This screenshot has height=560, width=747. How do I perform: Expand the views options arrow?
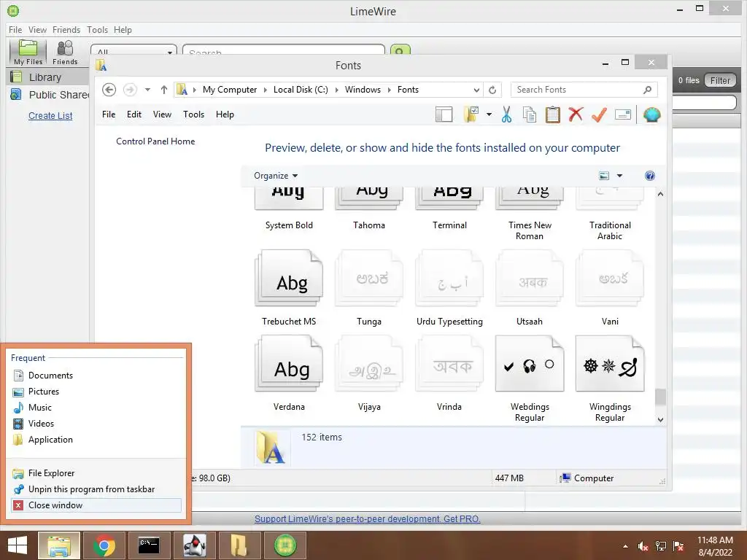click(x=619, y=176)
